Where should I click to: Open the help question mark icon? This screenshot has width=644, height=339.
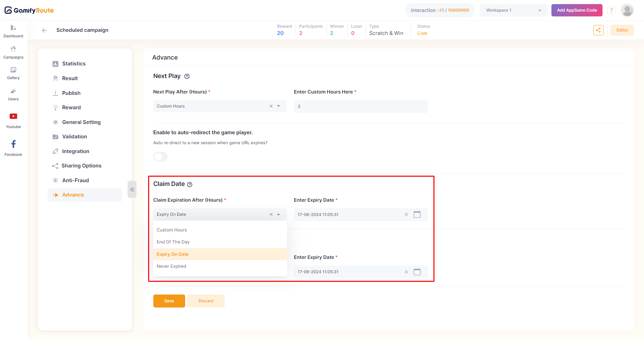pyautogui.click(x=611, y=10)
